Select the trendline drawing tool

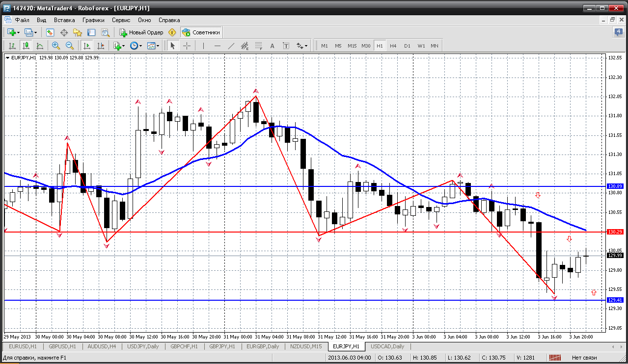coord(231,46)
